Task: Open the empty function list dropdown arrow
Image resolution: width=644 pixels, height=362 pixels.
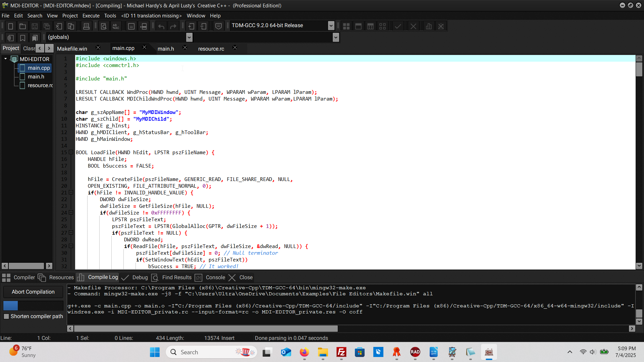Action: tap(336, 37)
